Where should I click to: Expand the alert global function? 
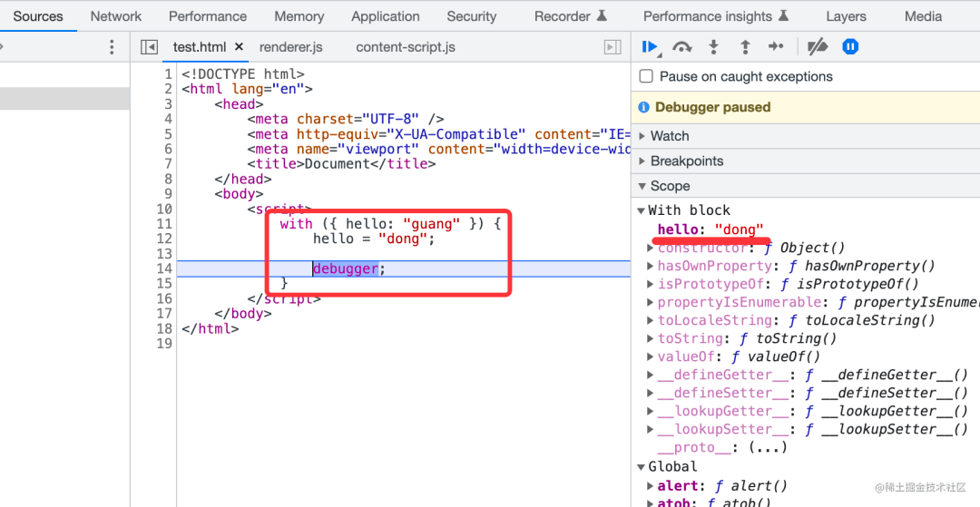(x=651, y=486)
